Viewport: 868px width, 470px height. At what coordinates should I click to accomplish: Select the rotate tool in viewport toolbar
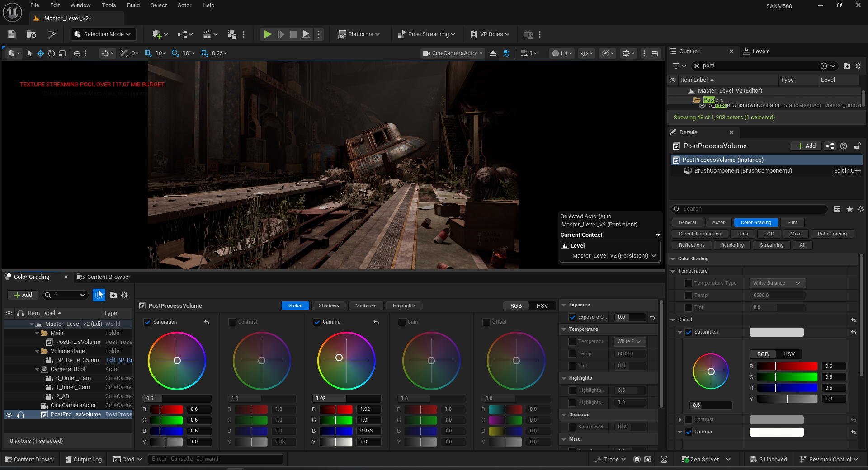pyautogui.click(x=52, y=53)
